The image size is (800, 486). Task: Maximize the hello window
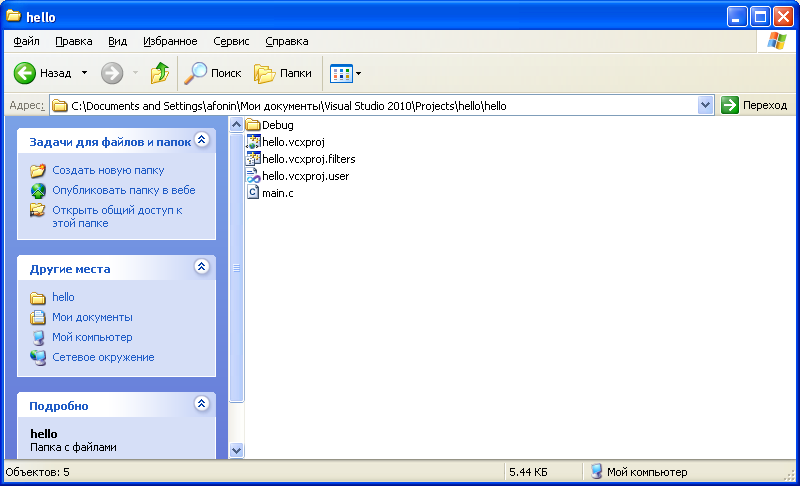tap(760, 17)
